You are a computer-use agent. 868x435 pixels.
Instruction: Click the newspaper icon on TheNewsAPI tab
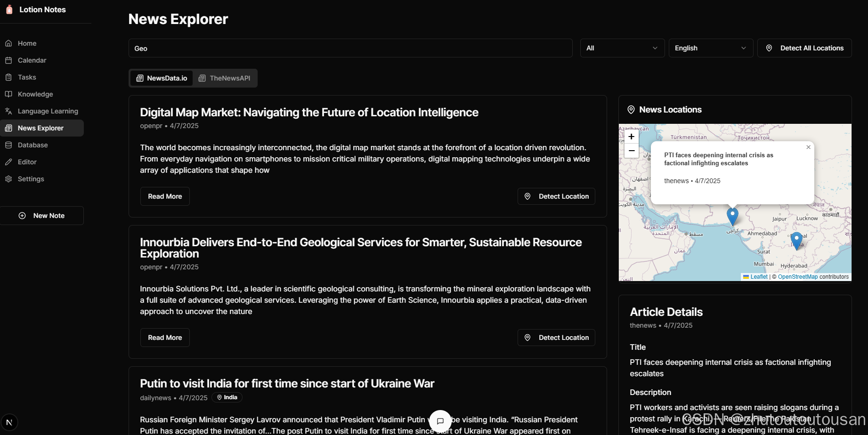[x=202, y=78]
